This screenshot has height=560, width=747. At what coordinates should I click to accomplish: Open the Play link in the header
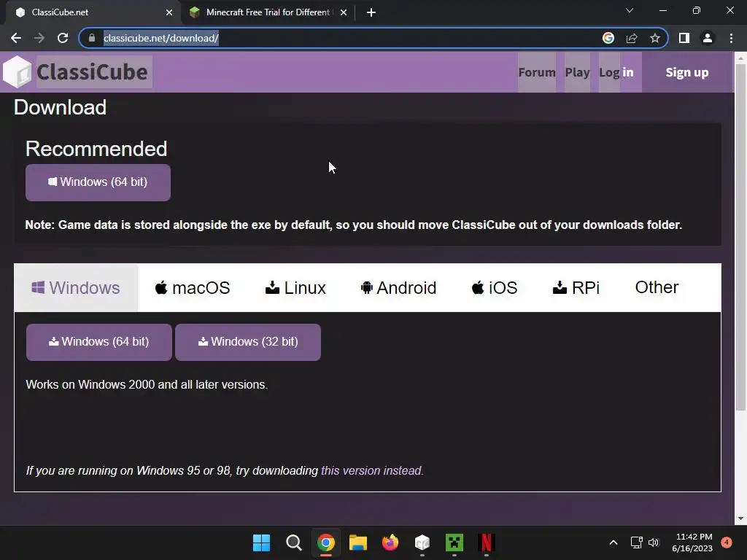pos(578,72)
